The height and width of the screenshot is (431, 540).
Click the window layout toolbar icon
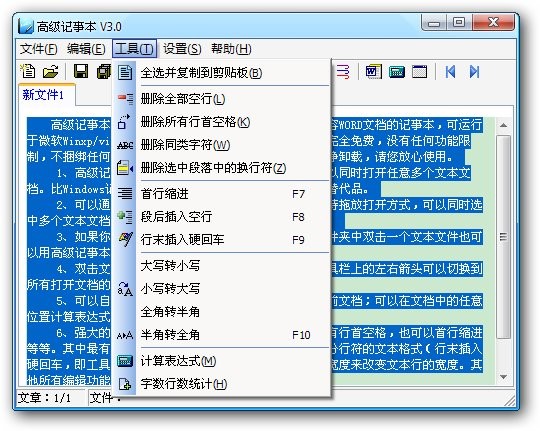[419, 72]
